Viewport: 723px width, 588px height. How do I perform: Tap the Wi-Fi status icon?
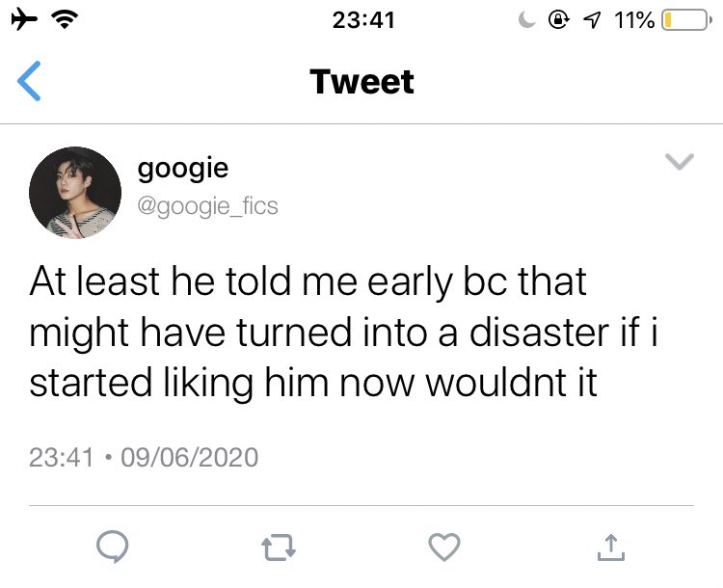[x=65, y=19]
